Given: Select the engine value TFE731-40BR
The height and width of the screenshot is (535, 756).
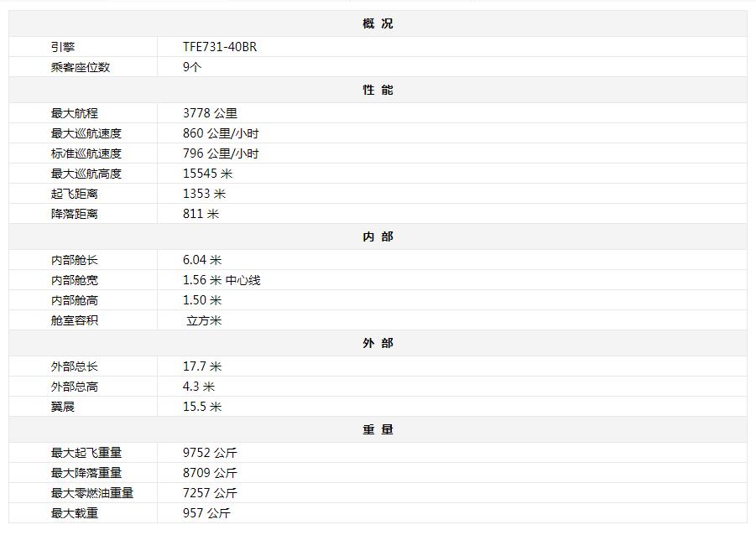Looking at the screenshot, I should [220, 47].
